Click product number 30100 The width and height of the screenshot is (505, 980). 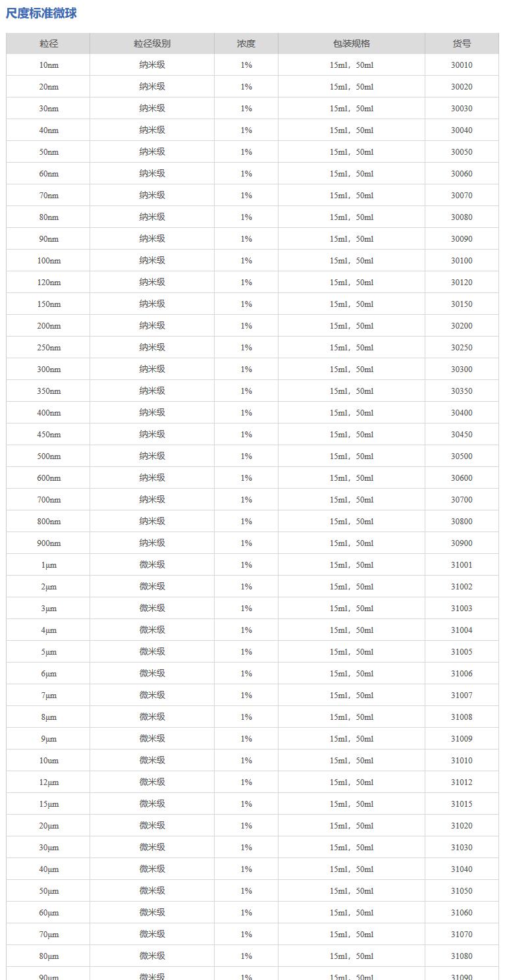[x=462, y=261]
